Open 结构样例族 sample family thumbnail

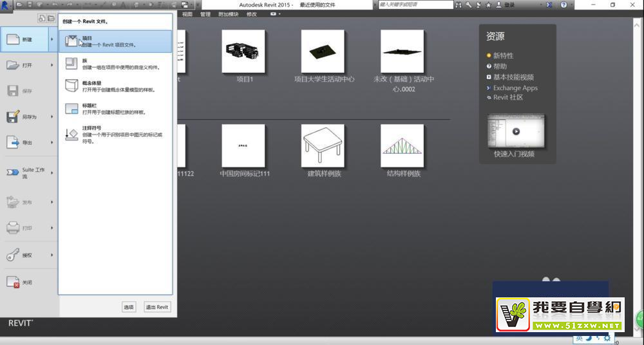click(x=402, y=146)
